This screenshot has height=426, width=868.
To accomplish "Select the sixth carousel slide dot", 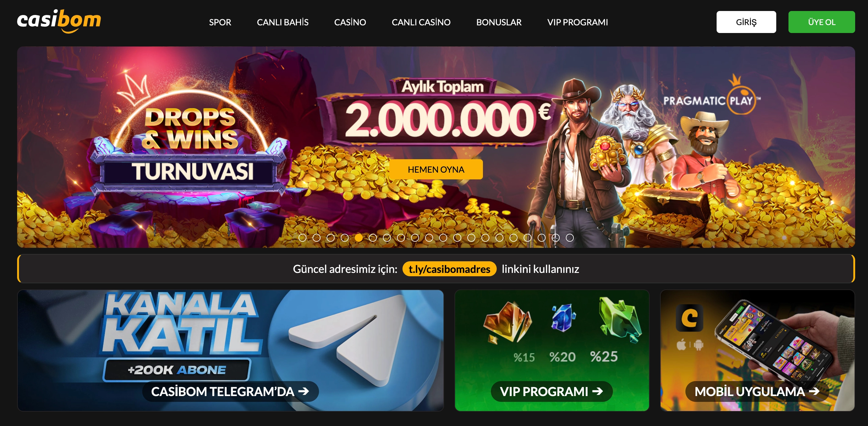I will coord(373,238).
